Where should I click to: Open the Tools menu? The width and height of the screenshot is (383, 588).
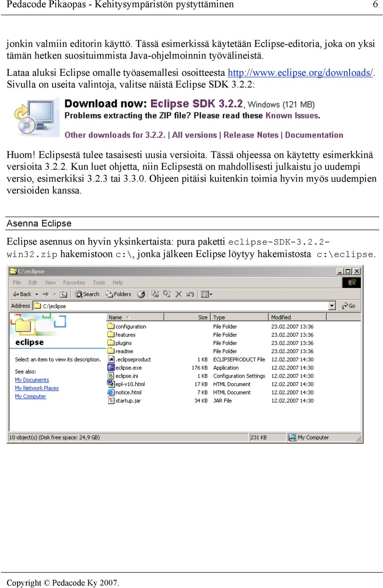99,282
